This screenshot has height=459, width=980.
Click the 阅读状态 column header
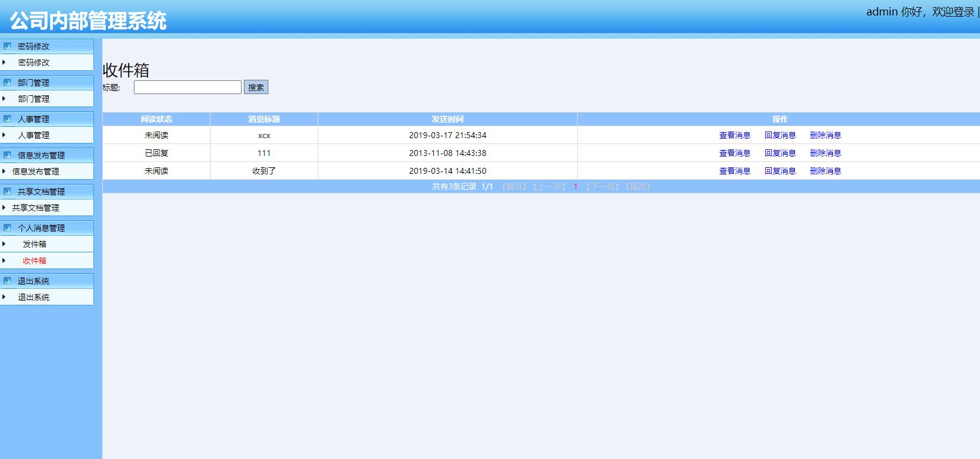[156, 119]
